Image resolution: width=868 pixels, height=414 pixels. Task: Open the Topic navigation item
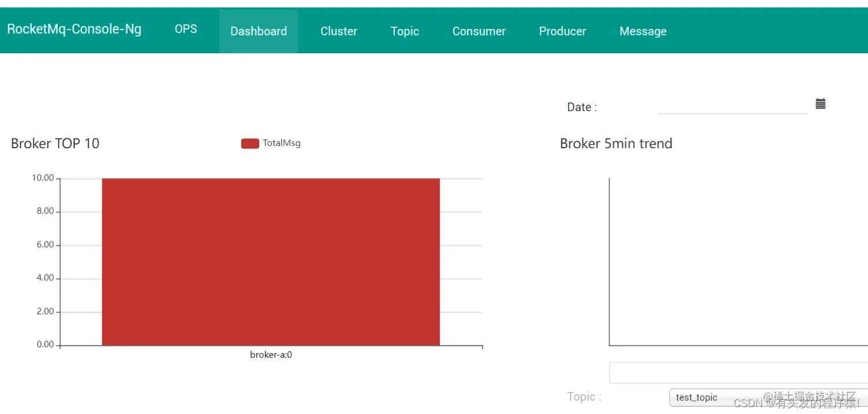point(404,31)
